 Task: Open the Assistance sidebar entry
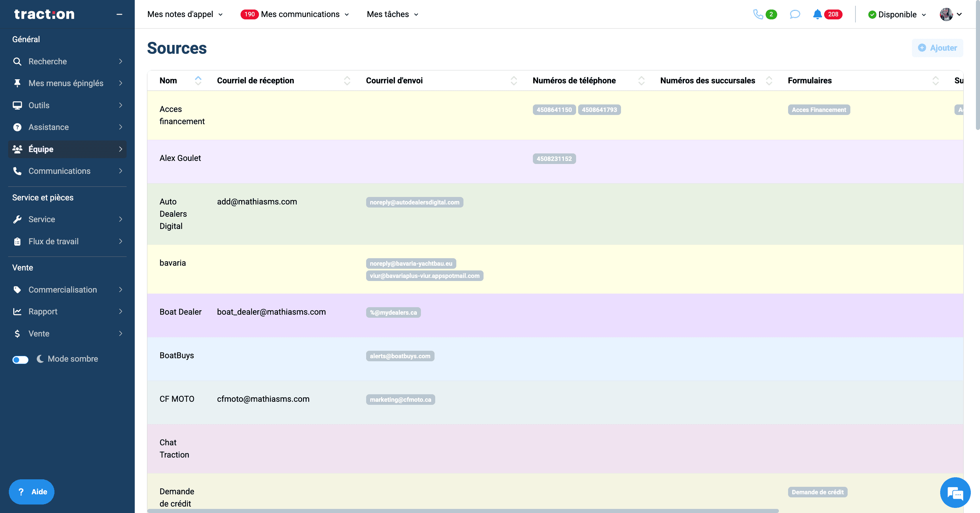pos(67,127)
